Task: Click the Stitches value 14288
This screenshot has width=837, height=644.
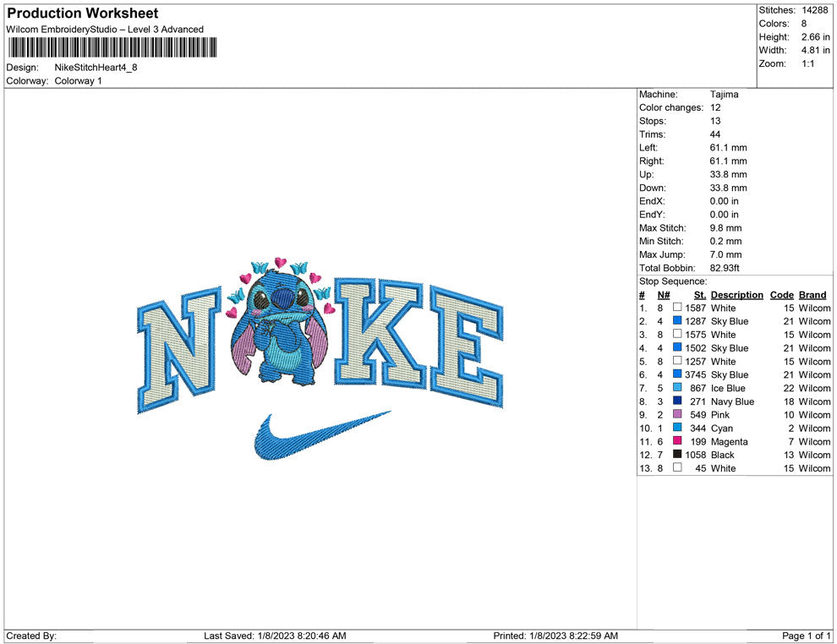Action: pyautogui.click(x=814, y=10)
